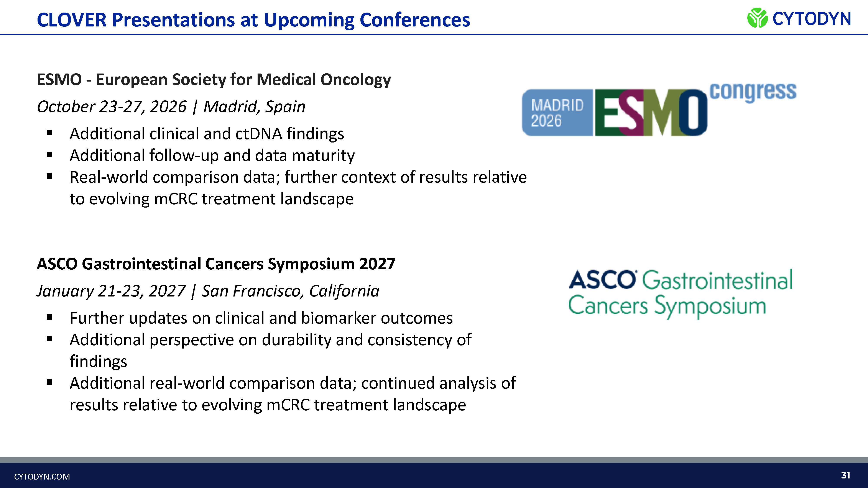
Task: Click Additional perspective on durability bullet
Action: pyautogui.click(x=271, y=350)
